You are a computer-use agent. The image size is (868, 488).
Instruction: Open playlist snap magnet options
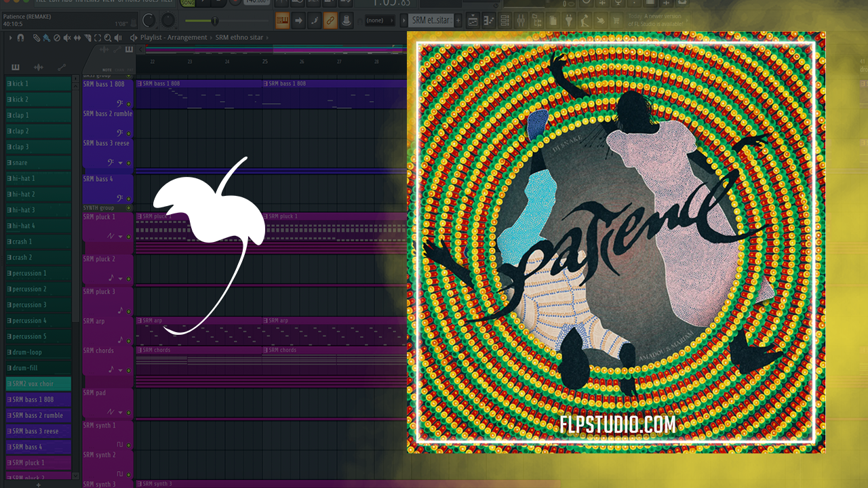20,37
